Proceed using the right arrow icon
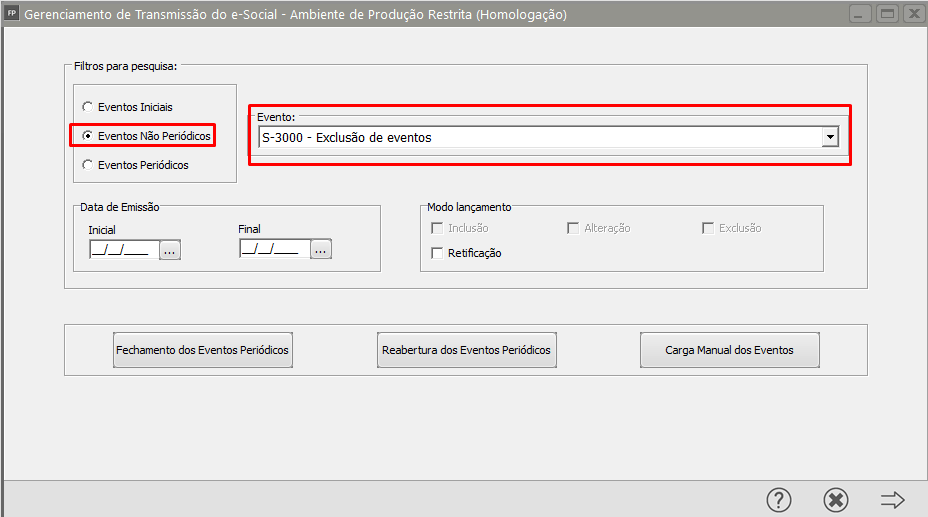This screenshot has height=517, width=928. pyautogui.click(x=892, y=499)
